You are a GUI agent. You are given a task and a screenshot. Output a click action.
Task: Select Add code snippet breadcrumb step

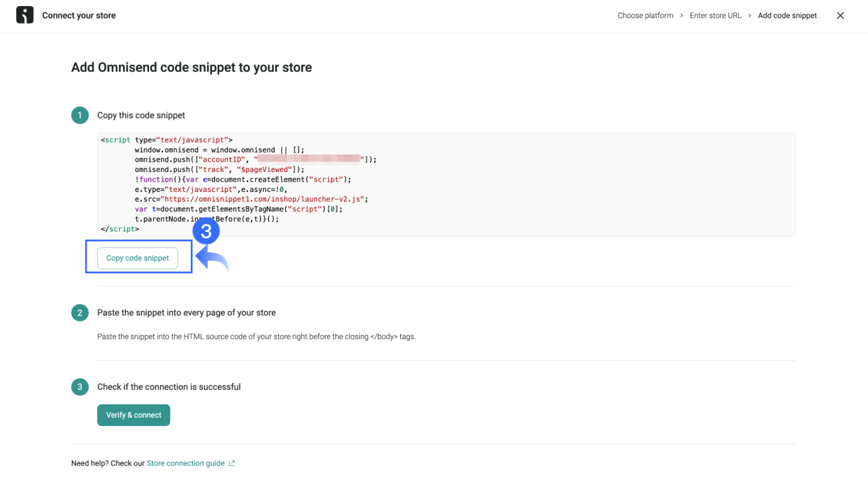[x=787, y=15]
